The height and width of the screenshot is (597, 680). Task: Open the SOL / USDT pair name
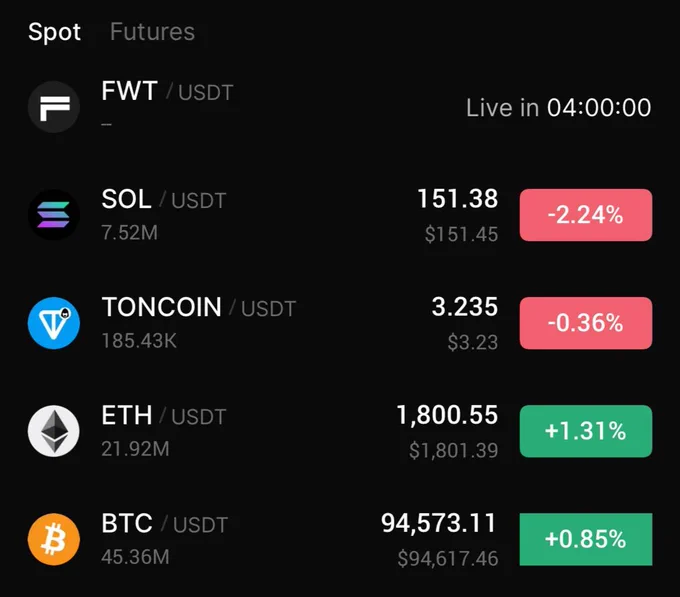[164, 199]
